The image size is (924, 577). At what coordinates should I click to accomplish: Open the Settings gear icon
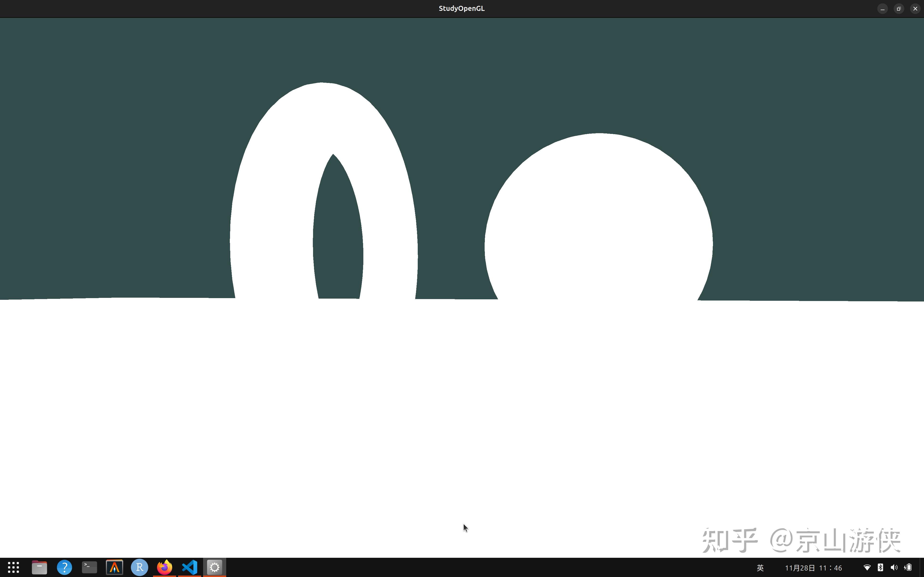pos(214,567)
